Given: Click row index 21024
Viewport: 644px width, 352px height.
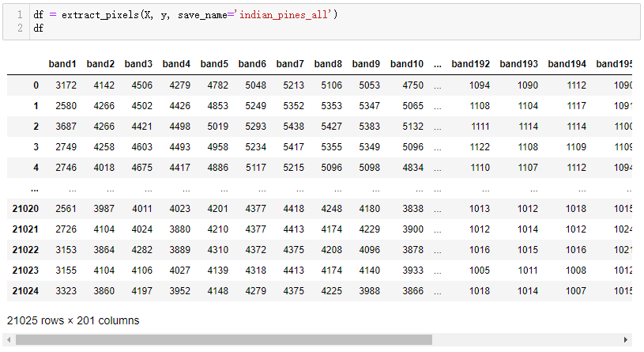Looking at the screenshot, I should (25, 291).
